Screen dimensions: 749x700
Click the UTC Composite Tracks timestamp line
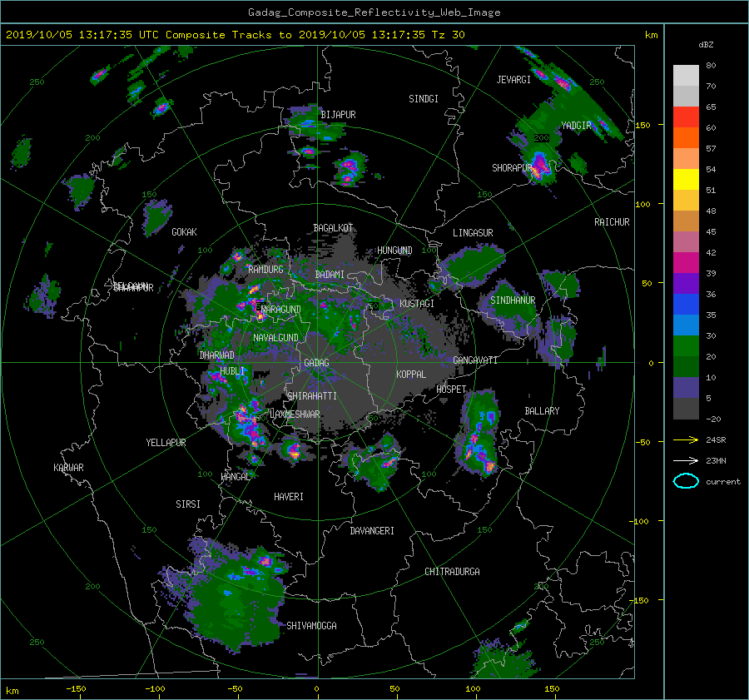[x=235, y=35]
